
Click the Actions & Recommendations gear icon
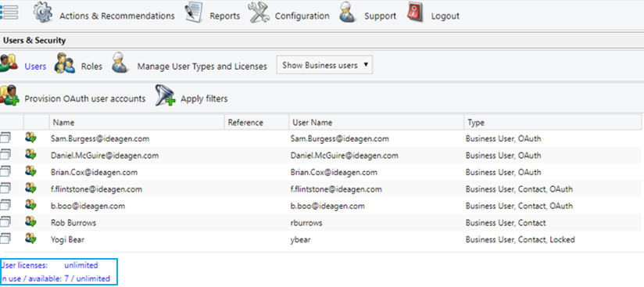43,13
